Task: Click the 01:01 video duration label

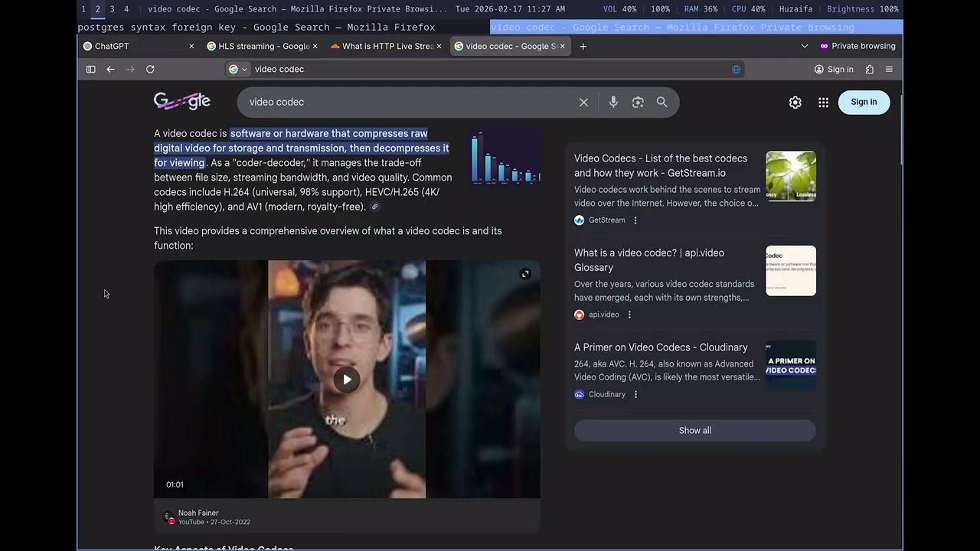Action: [175, 484]
